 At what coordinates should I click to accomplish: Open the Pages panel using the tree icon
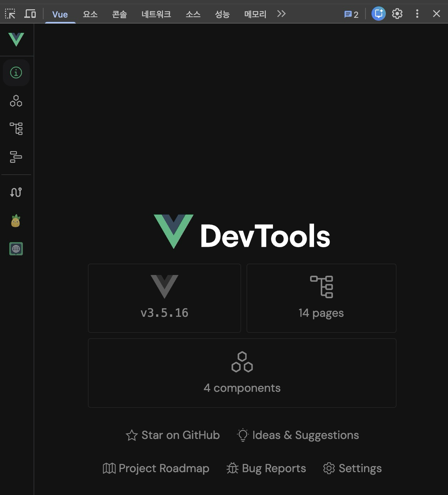16,129
